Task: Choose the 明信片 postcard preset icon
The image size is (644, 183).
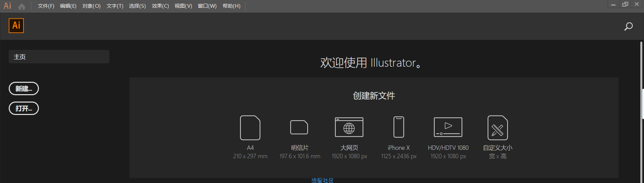Action: 299,127
